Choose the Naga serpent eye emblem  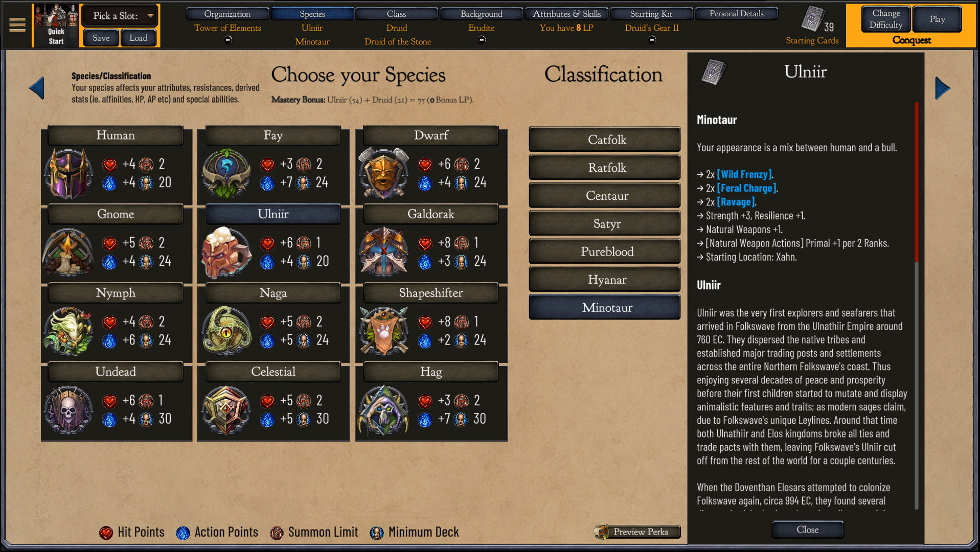[226, 331]
